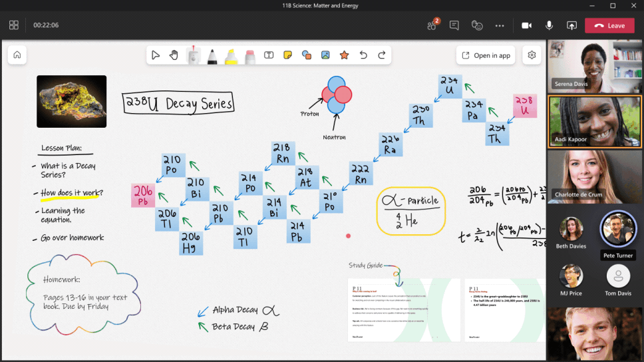The width and height of the screenshot is (644, 362).
Task: Insert an image onto the whiteboard
Action: [x=325, y=55]
